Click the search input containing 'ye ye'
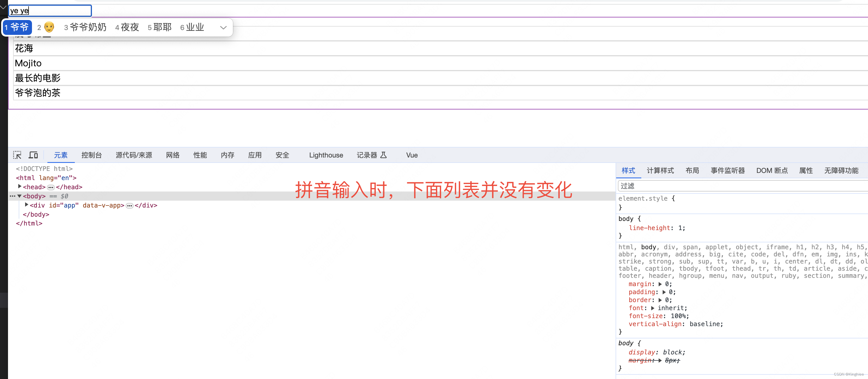Image resolution: width=868 pixels, height=379 pixels. click(x=50, y=11)
